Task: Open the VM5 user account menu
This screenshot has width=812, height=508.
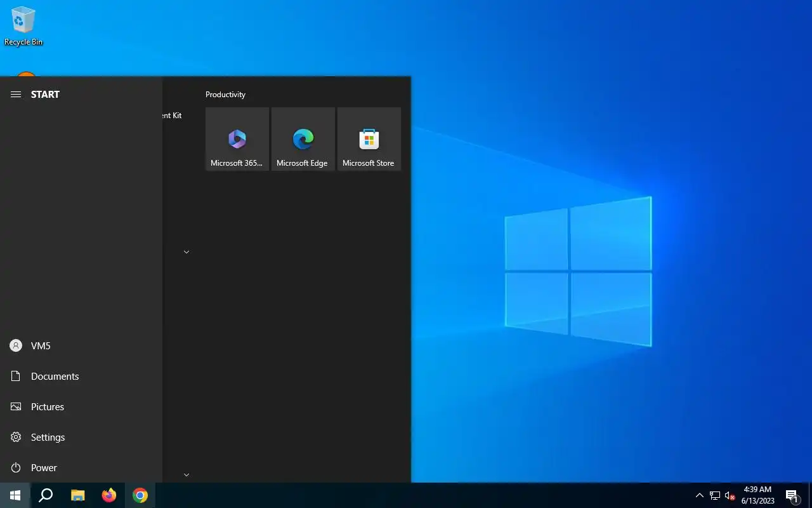Action: [x=81, y=345]
